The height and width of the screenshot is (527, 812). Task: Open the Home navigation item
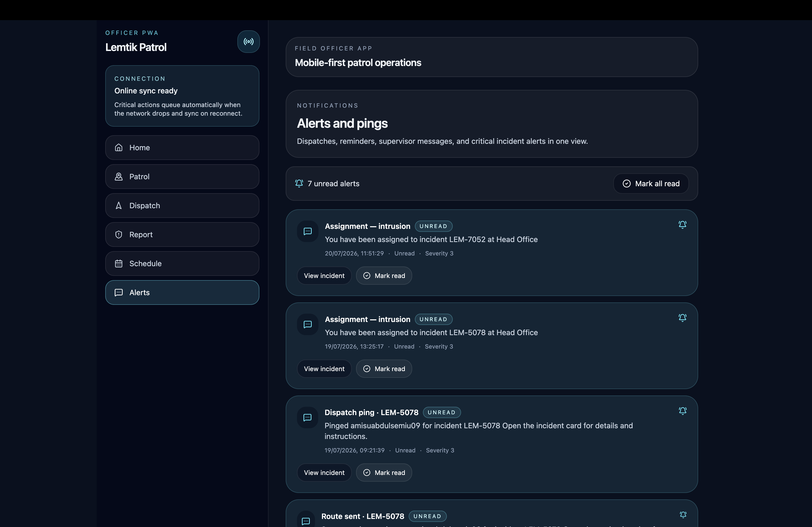click(x=182, y=148)
